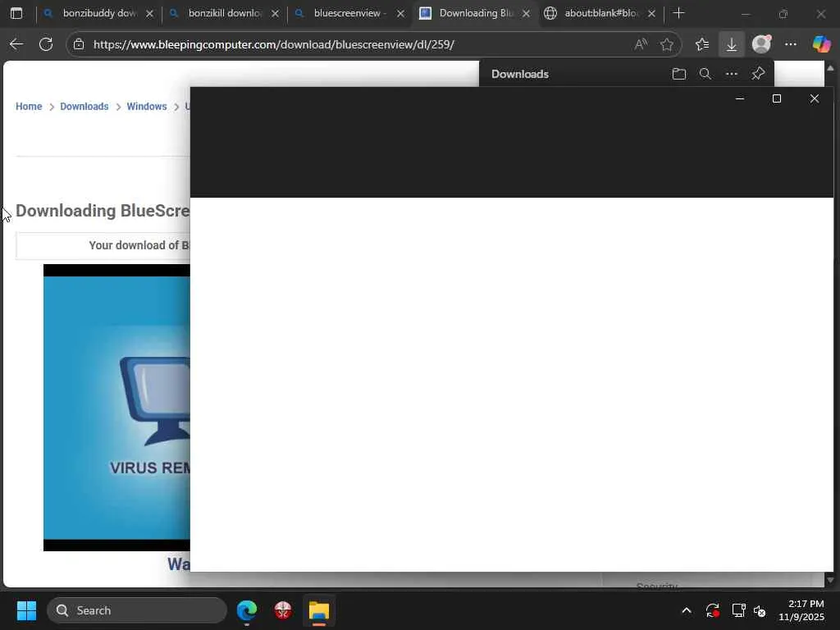Pin the Downloads panel
Viewport: 840px width, 630px height.
(x=758, y=74)
